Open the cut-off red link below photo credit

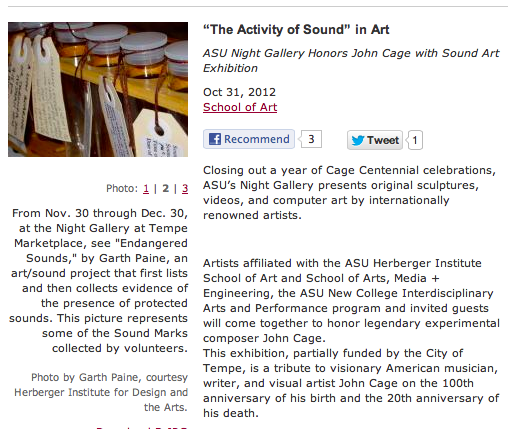141,427
